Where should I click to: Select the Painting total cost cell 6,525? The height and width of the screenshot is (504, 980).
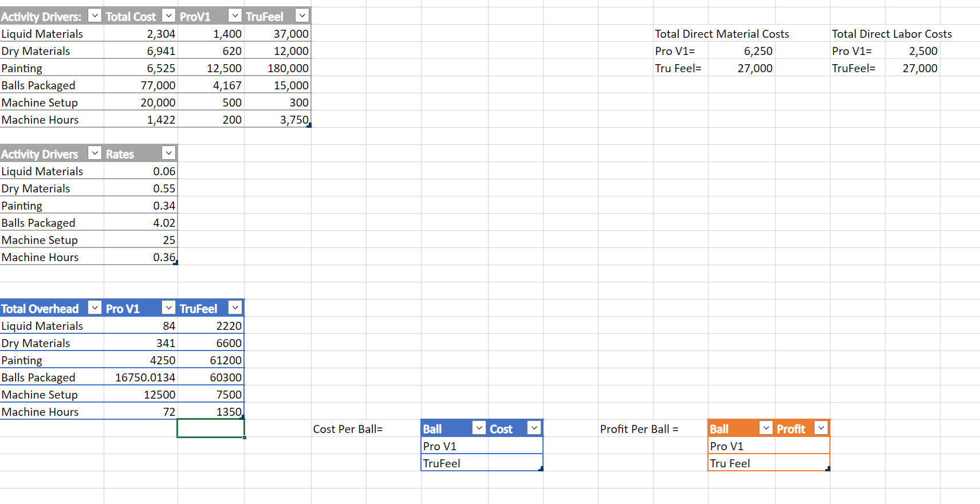click(141, 68)
